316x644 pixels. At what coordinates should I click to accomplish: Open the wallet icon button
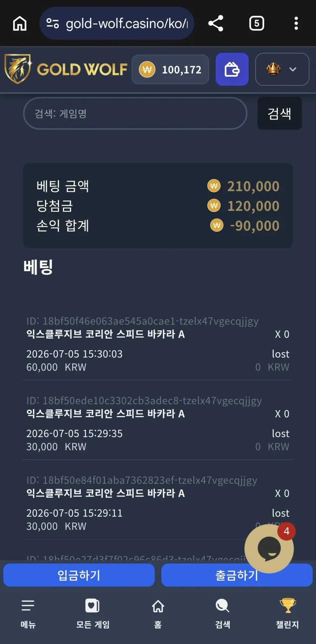(x=232, y=69)
